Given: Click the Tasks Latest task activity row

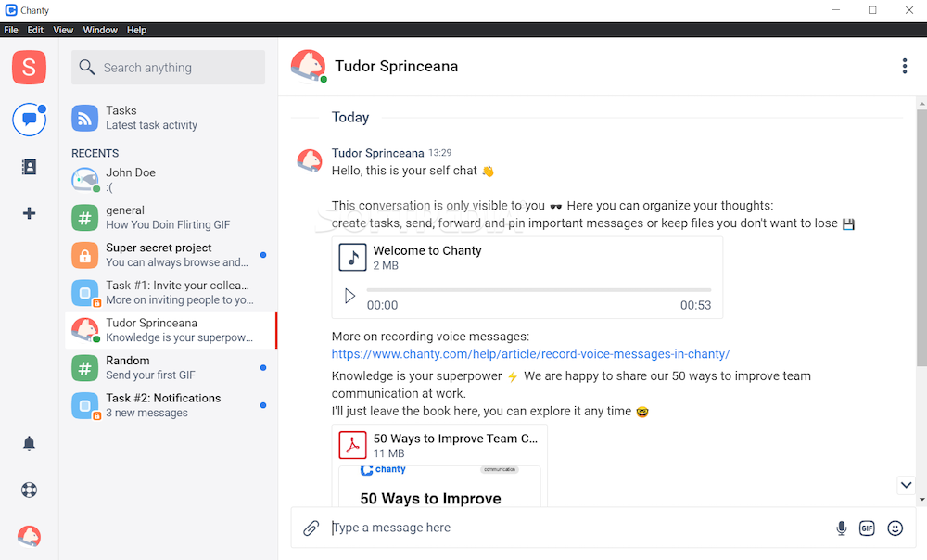Looking at the screenshot, I should [169, 118].
